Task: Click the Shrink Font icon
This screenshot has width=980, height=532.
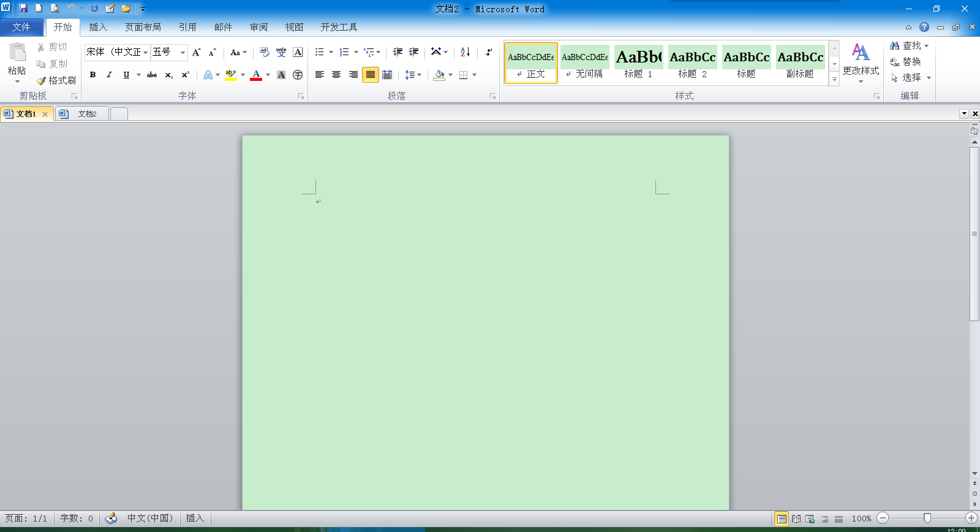Action: [x=212, y=52]
